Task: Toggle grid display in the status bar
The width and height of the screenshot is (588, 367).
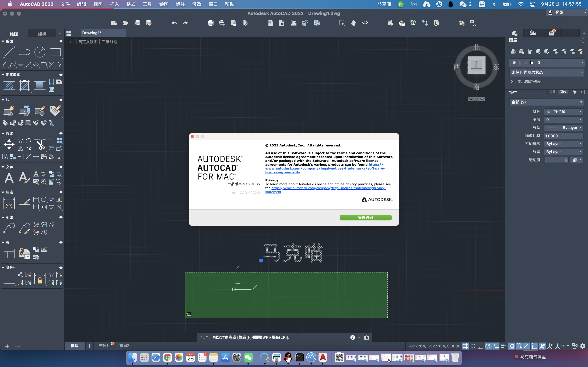Action: pos(465,346)
